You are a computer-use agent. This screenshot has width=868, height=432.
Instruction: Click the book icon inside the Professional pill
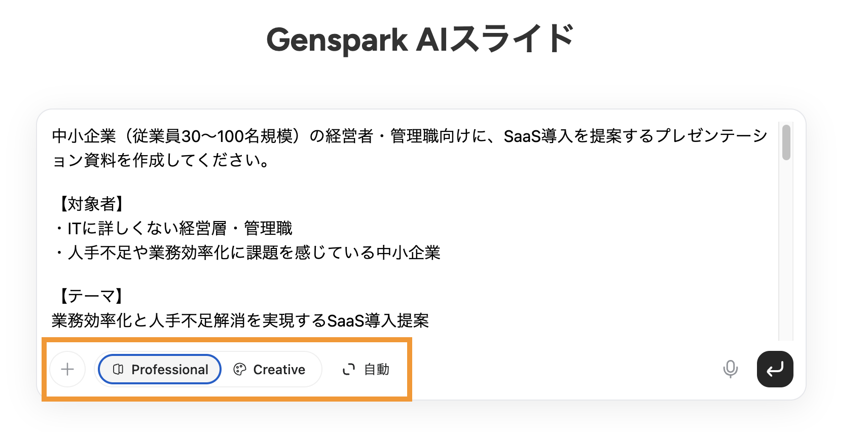coord(118,369)
